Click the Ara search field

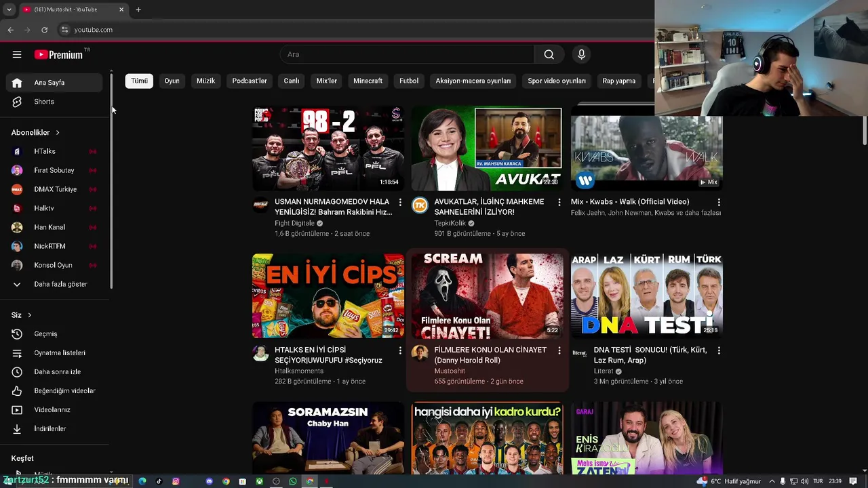point(407,54)
